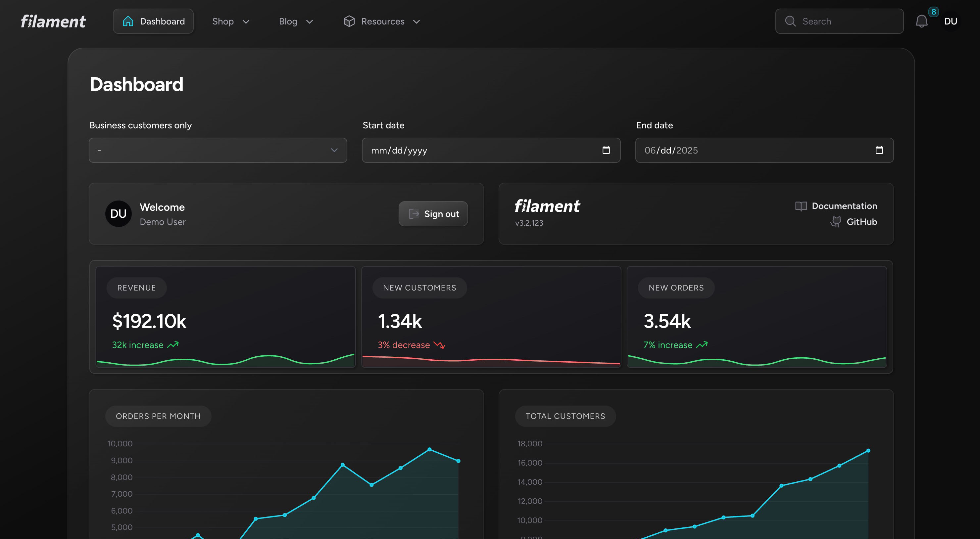
Task: Open the Start date calendar picker icon
Action: point(606,150)
